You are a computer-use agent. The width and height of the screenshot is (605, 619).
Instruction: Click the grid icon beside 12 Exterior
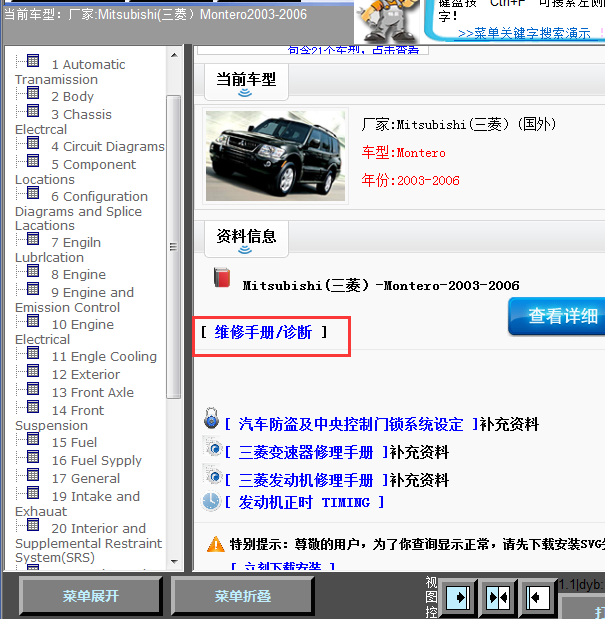33,371
